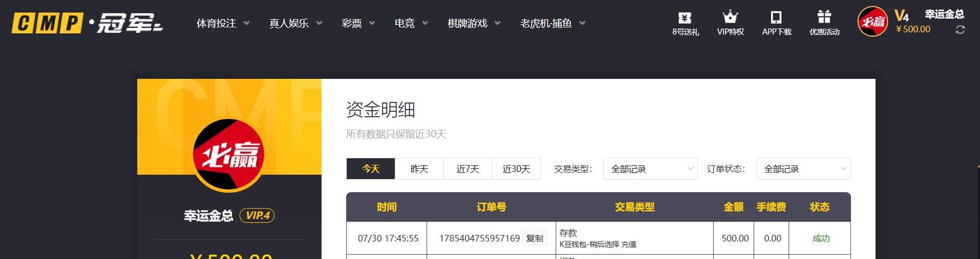
Task: Click the 订单号 column header
Action: click(491, 207)
